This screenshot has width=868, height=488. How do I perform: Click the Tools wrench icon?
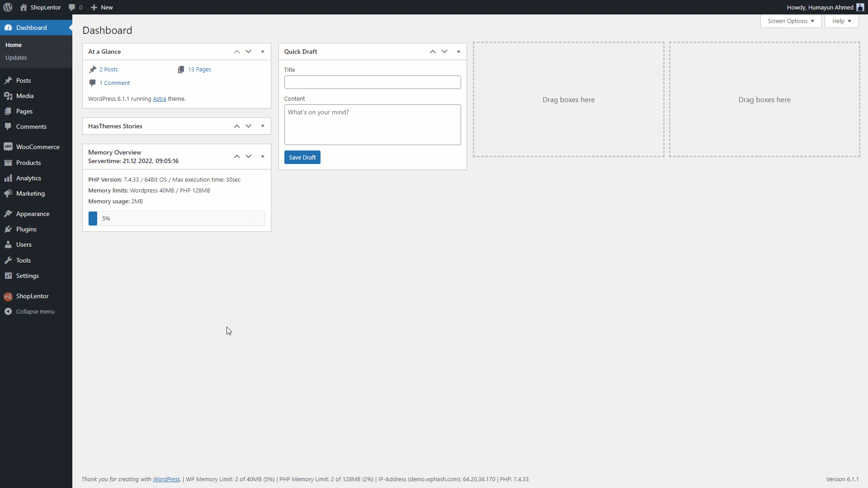pos(8,260)
